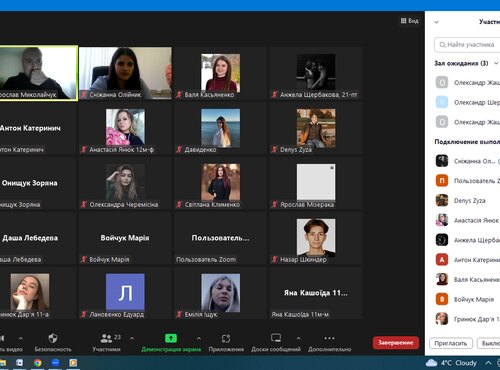The width and height of the screenshot is (500, 370).
Task: Expand screen share options caret
Action: coord(199,339)
